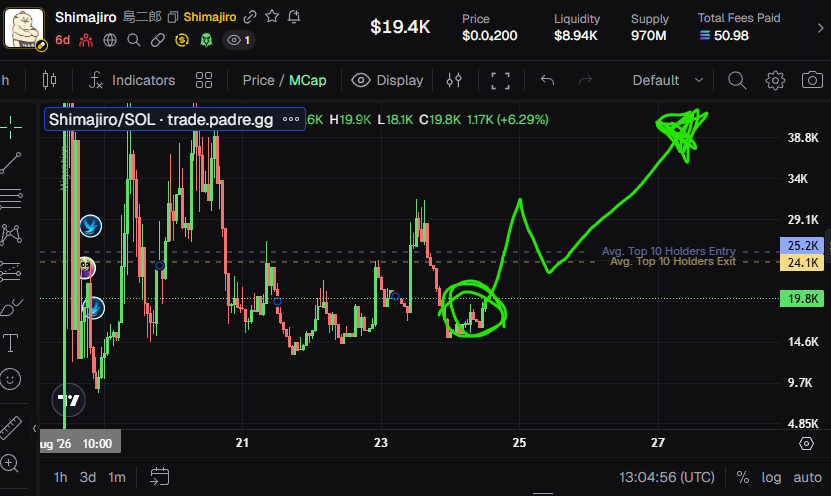Set time range to 1h
Image resolution: width=831 pixels, height=496 pixels.
(60, 477)
